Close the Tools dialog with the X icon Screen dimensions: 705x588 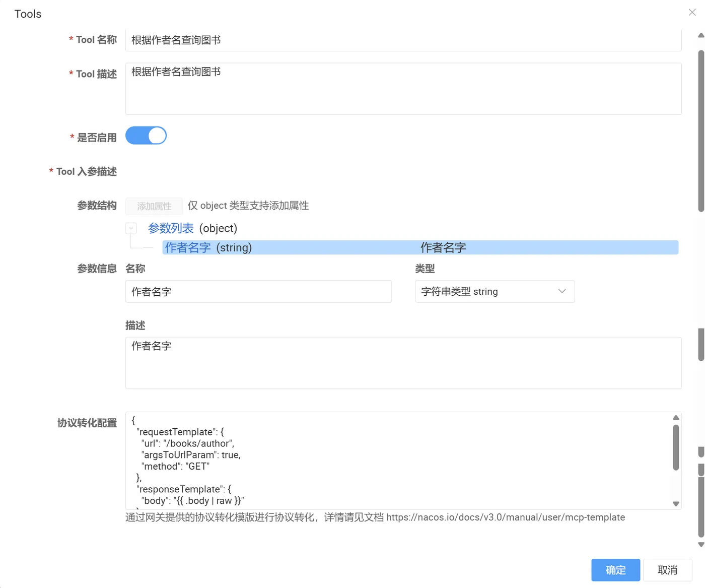692,13
